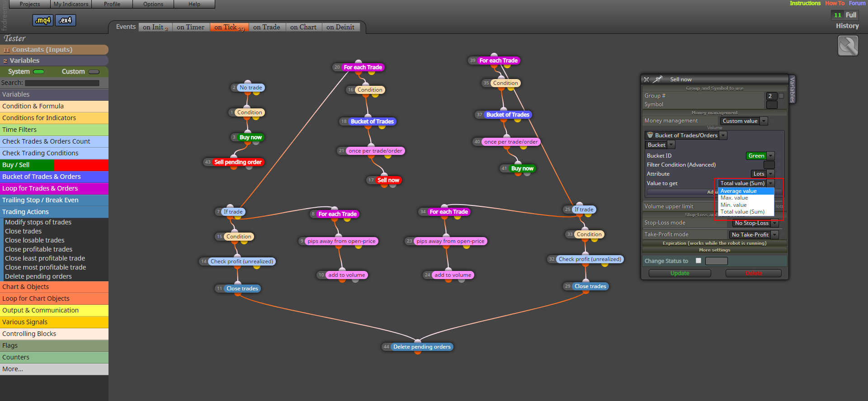Viewport: 868px width, 401px height.
Task: Select the Bucket of Trades block 18
Action: click(x=372, y=121)
